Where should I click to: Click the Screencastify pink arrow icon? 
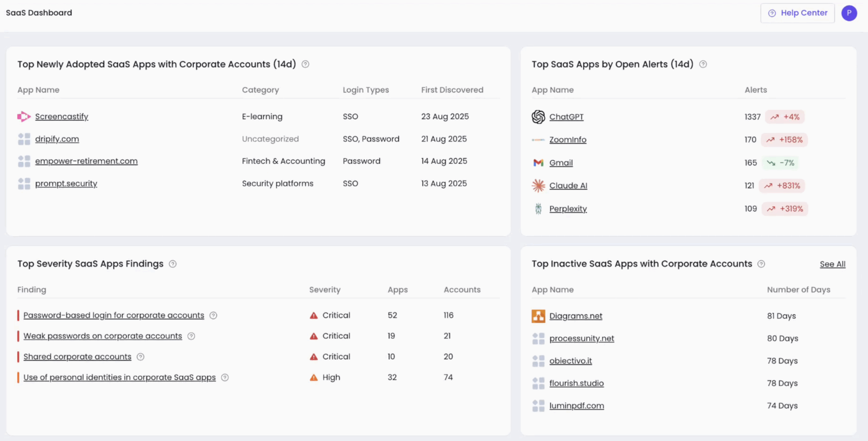coord(24,116)
